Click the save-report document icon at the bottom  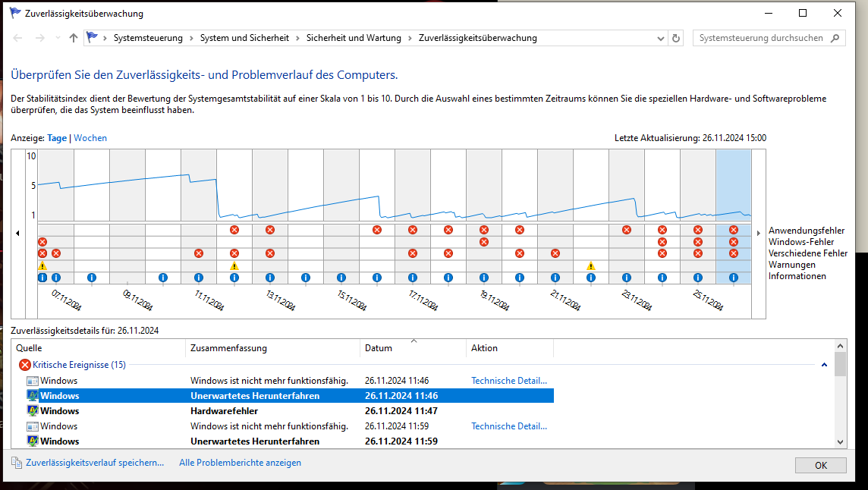pyautogui.click(x=17, y=463)
